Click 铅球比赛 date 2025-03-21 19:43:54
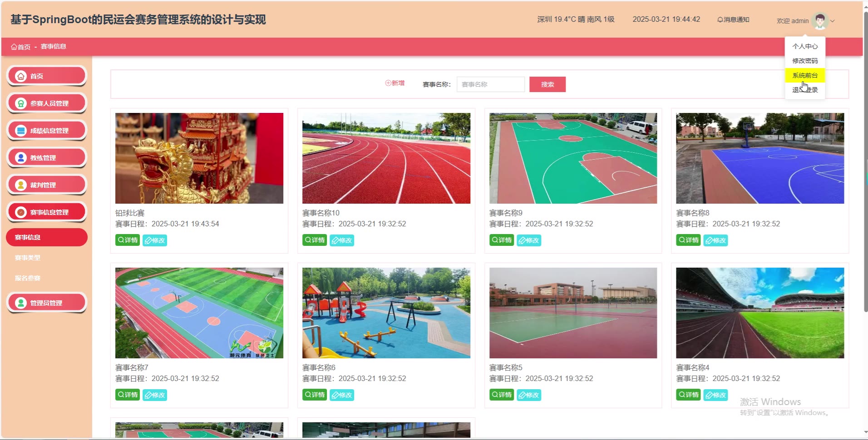Image resolution: width=868 pixels, height=440 pixels. 185,224
